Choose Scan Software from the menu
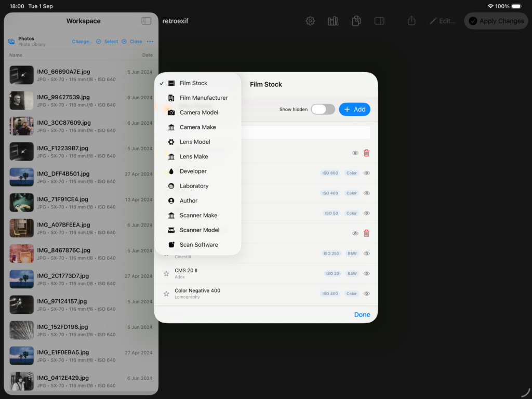532x399 pixels. (x=198, y=245)
